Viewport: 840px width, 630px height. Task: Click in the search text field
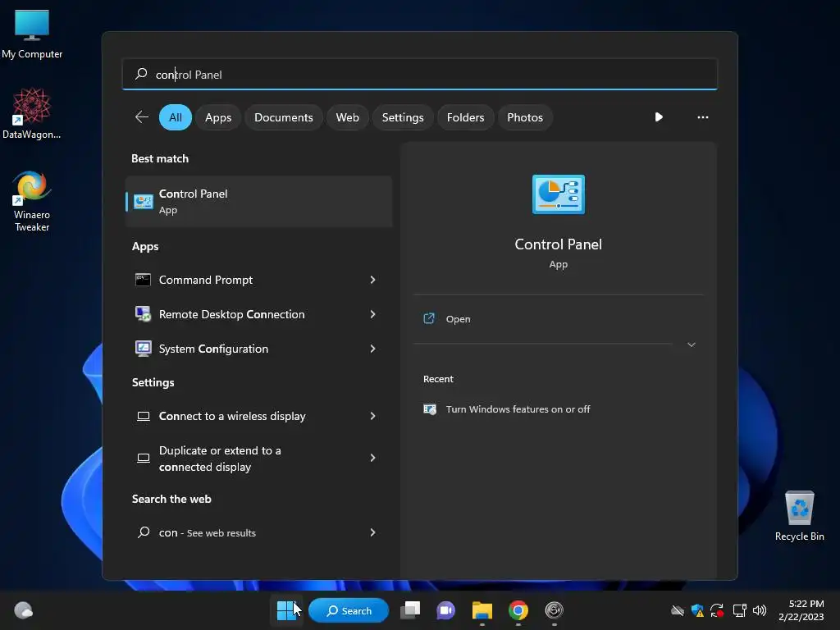pos(420,74)
